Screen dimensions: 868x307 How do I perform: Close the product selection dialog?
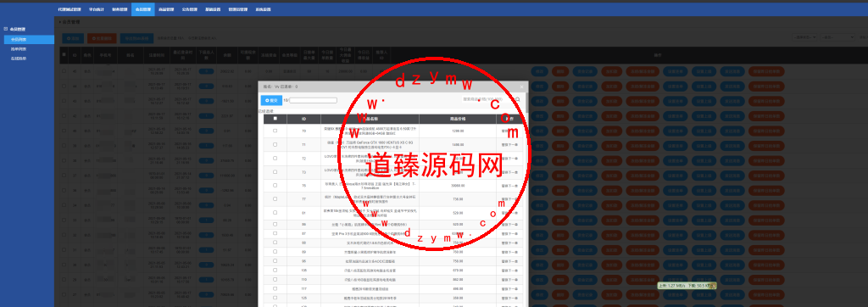pos(521,87)
